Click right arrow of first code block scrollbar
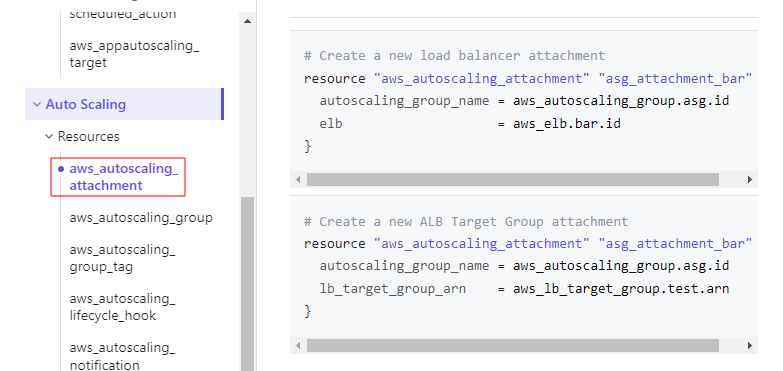 click(x=750, y=179)
